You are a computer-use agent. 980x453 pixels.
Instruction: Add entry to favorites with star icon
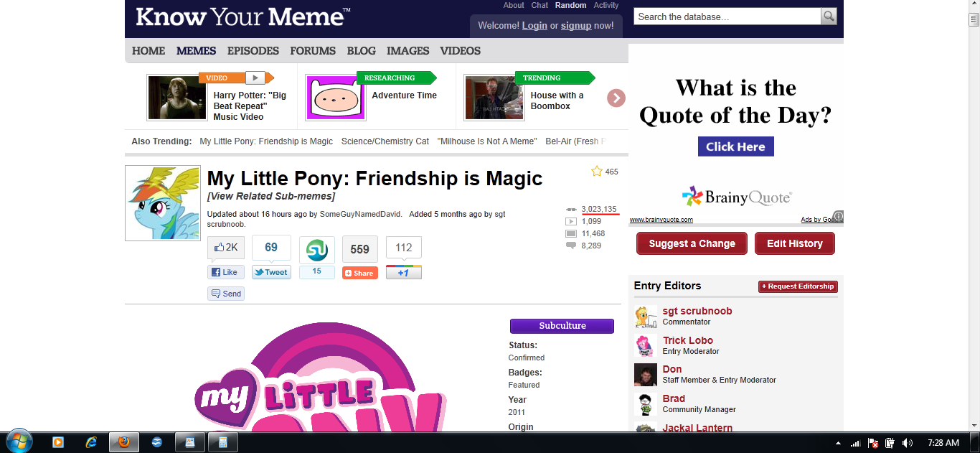pos(596,172)
